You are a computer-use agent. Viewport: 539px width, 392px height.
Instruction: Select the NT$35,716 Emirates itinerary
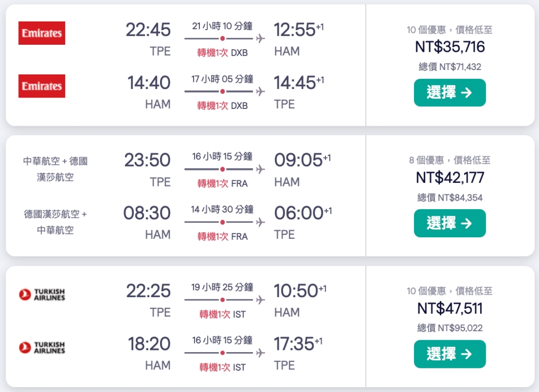(x=450, y=93)
